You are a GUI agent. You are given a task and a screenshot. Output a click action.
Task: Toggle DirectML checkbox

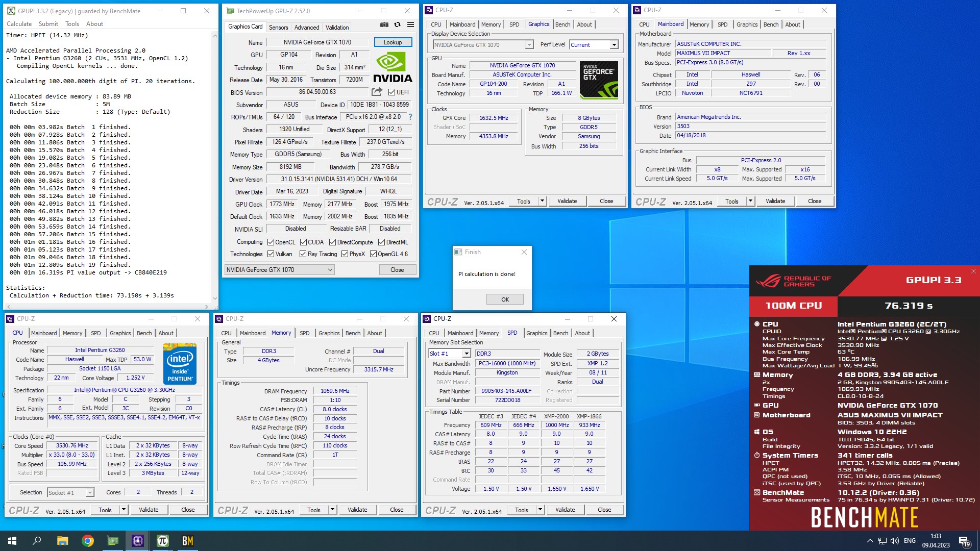click(381, 242)
